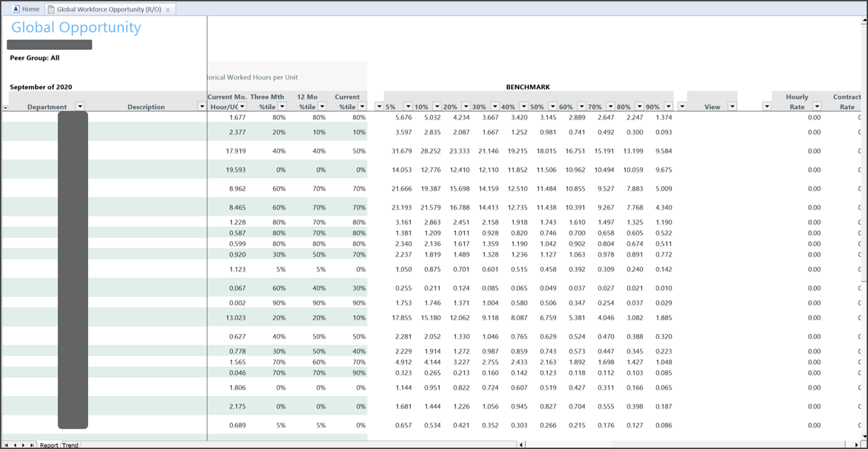Select the View column header text
The width and height of the screenshot is (868, 449).
[712, 107]
